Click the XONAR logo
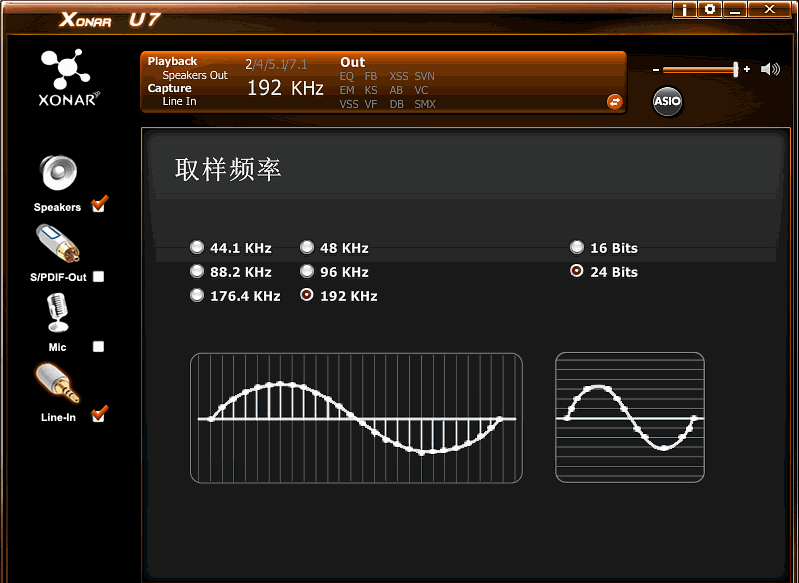799x583 pixels. (68, 77)
